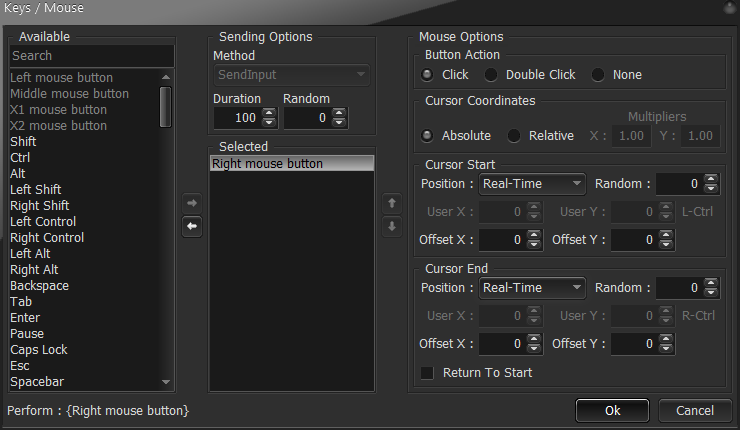This screenshot has height=430, width=740.
Task: Click the Cancel button
Action: 695,411
